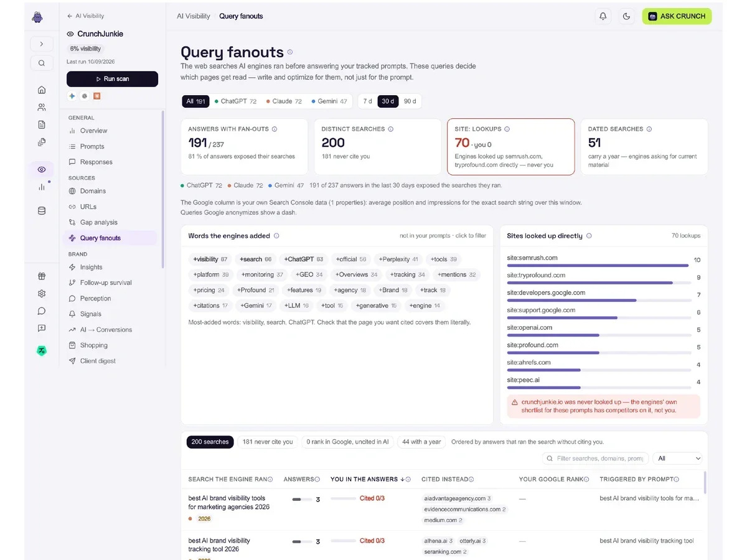Viewport: 747px width, 560px height.
Task: Toggle the +pricing word filter chip
Action: (x=209, y=290)
